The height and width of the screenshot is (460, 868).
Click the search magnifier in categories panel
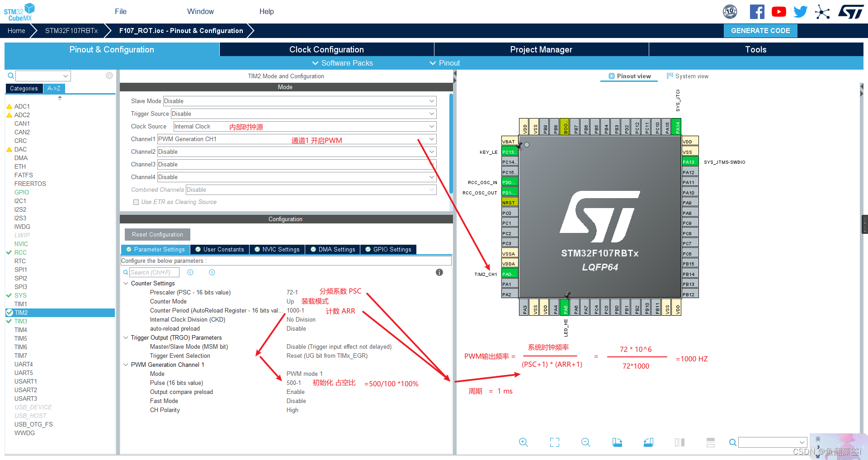(10, 76)
